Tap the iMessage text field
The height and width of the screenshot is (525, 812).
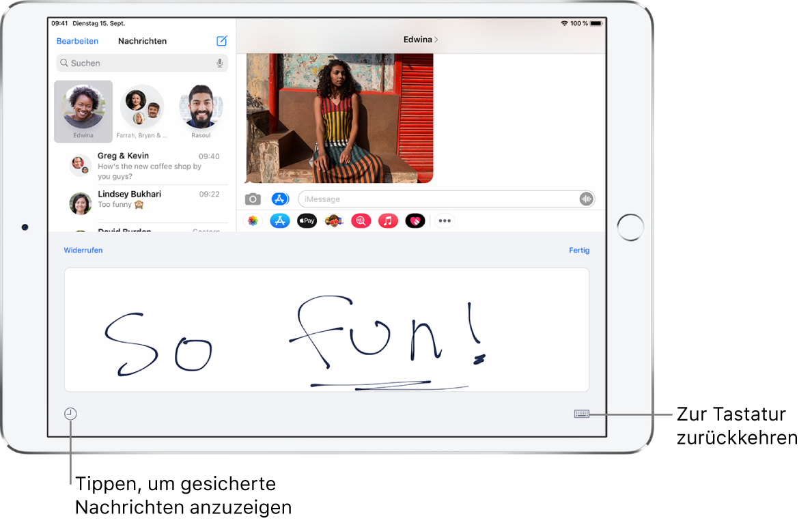(446, 199)
